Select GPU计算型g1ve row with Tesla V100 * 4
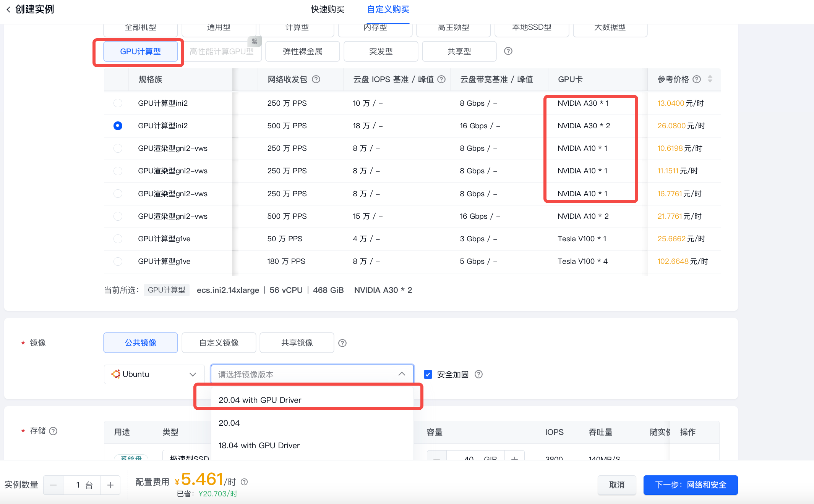Image resolution: width=814 pixels, height=504 pixels. click(x=118, y=261)
